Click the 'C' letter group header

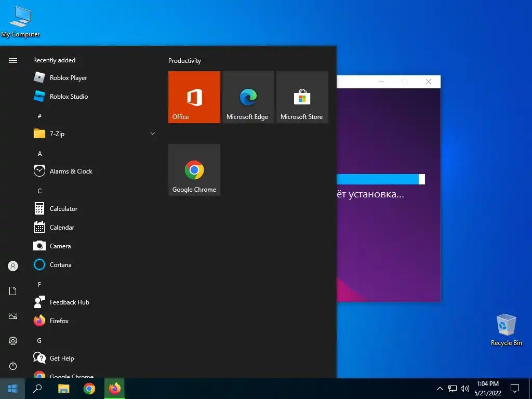pos(39,191)
